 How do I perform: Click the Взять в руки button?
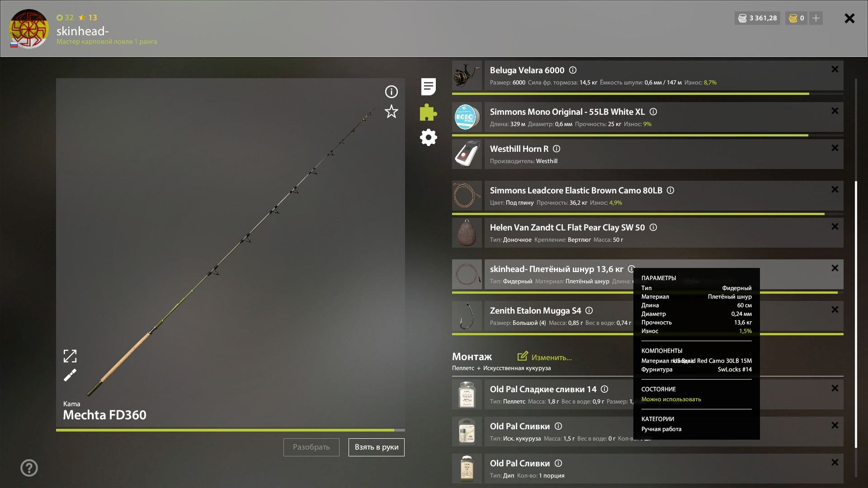(376, 447)
